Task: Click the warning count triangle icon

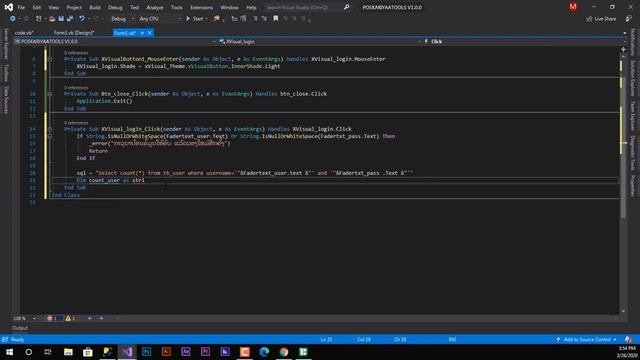Action: [x=68, y=318]
